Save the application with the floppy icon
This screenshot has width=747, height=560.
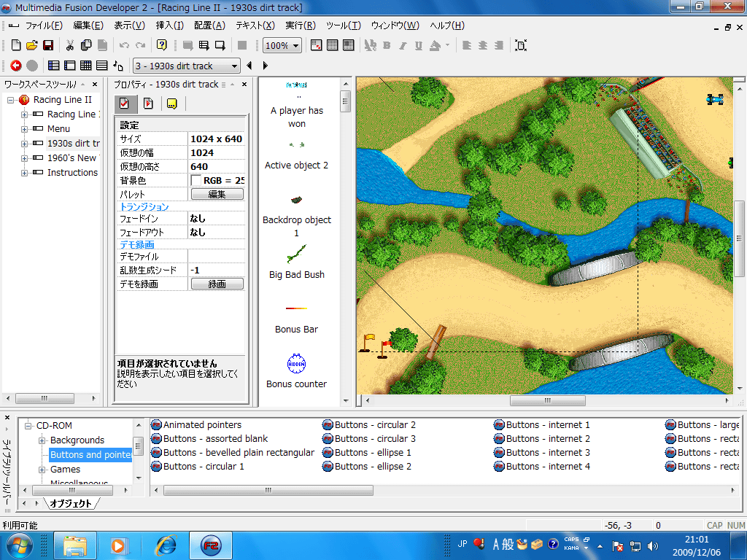point(47,45)
